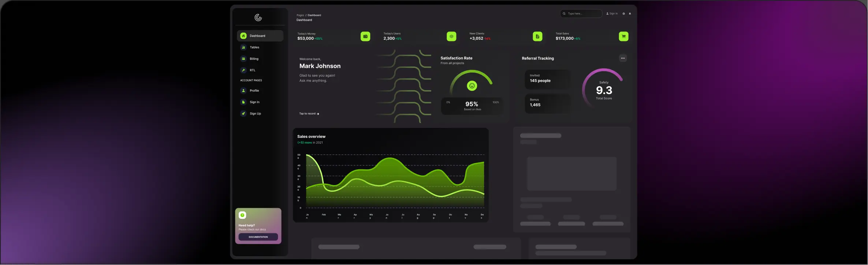Open the Tables page in the sidebar
Viewport: 868px width, 265px height.
254,47
